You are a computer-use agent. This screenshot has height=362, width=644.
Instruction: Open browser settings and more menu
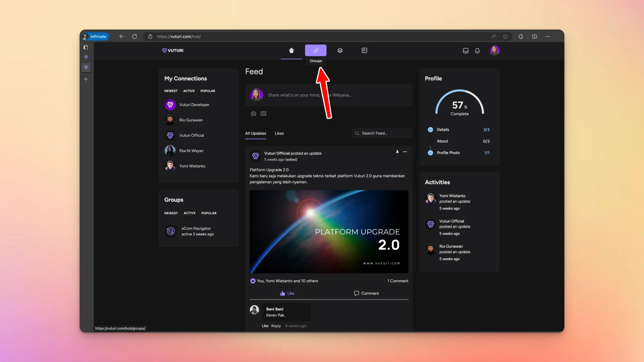click(547, 36)
